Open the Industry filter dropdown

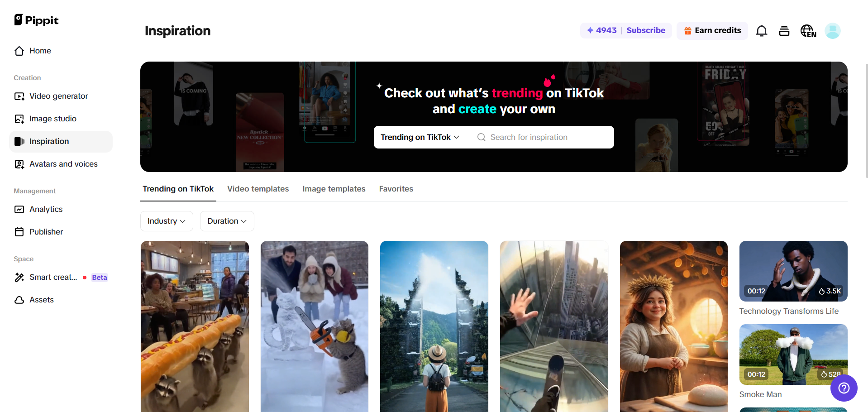pyautogui.click(x=167, y=221)
